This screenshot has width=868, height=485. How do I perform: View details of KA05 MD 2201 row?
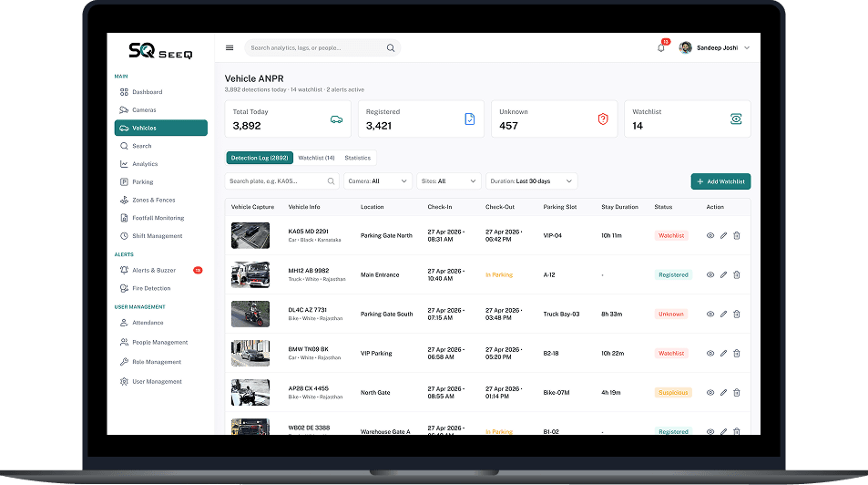click(710, 235)
